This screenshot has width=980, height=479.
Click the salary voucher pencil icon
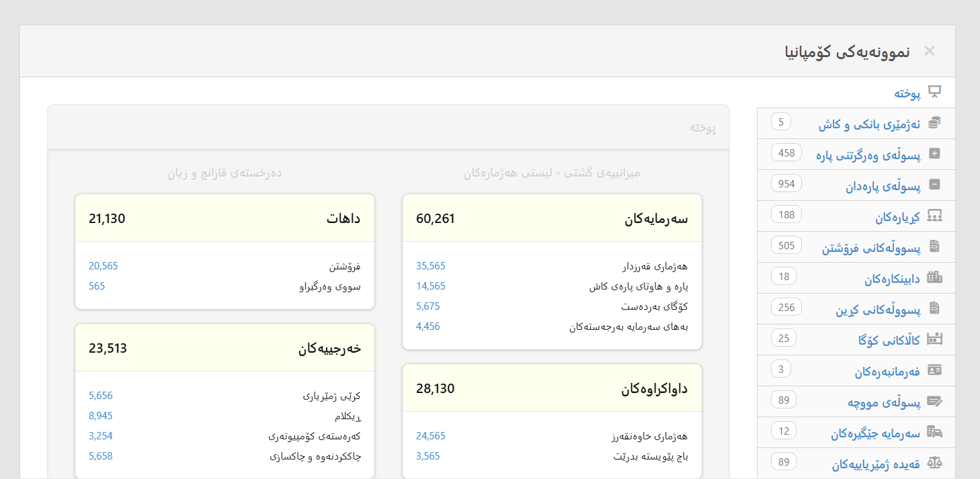tap(934, 400)
